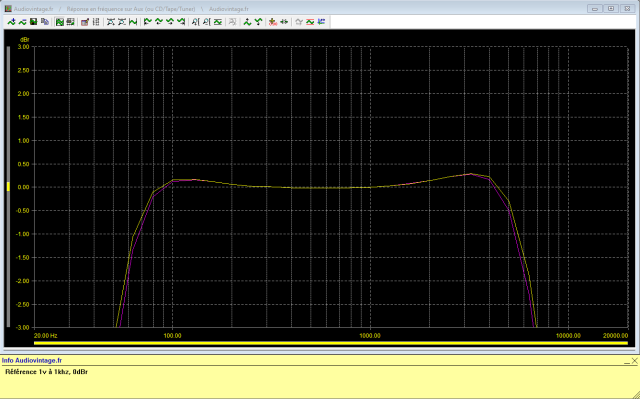Screen dimensions: 640x399
Task: Click the red and green marker toolbar icon
Action: (273, 22)
